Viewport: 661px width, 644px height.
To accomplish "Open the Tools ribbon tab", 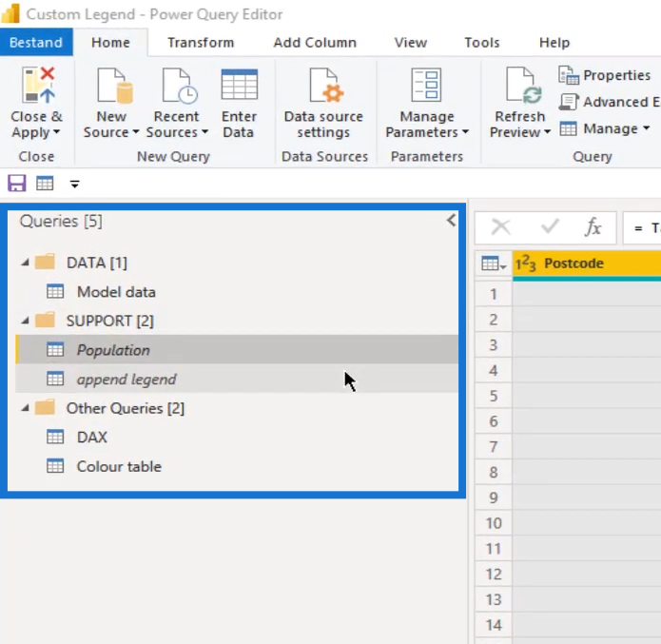I will tap(482, 42).
